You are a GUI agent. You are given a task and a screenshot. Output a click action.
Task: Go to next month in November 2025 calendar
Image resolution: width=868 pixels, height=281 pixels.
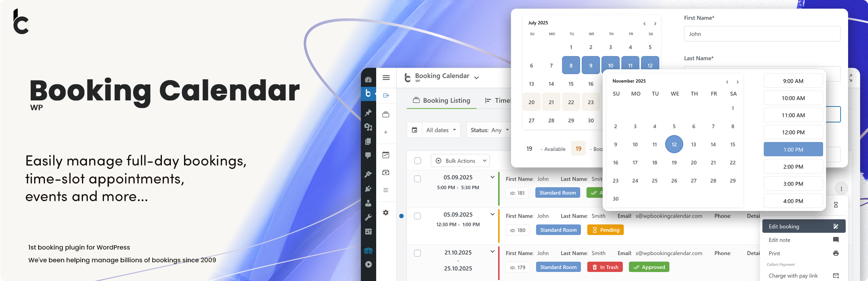click(x=738, y=82)
